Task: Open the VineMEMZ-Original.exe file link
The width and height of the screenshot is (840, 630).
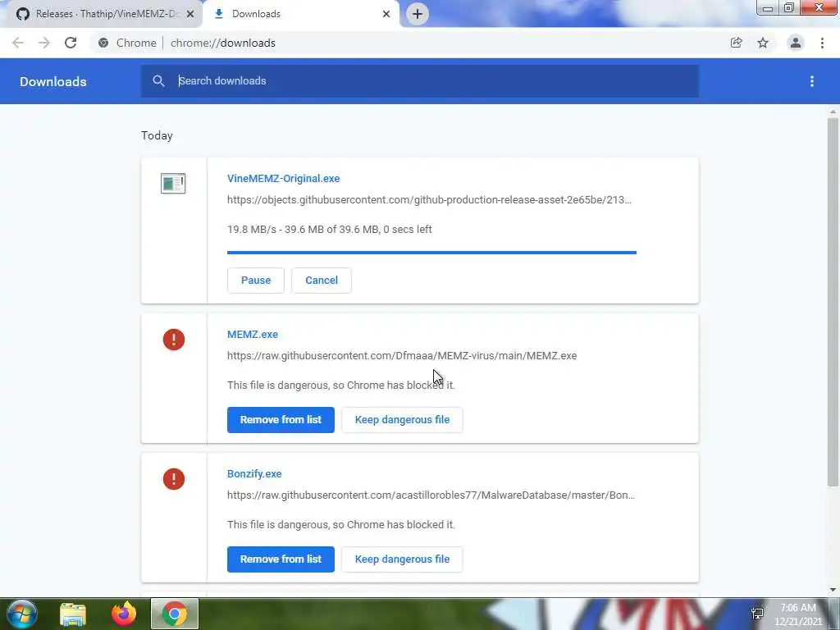Action: [x=283, y=178]
